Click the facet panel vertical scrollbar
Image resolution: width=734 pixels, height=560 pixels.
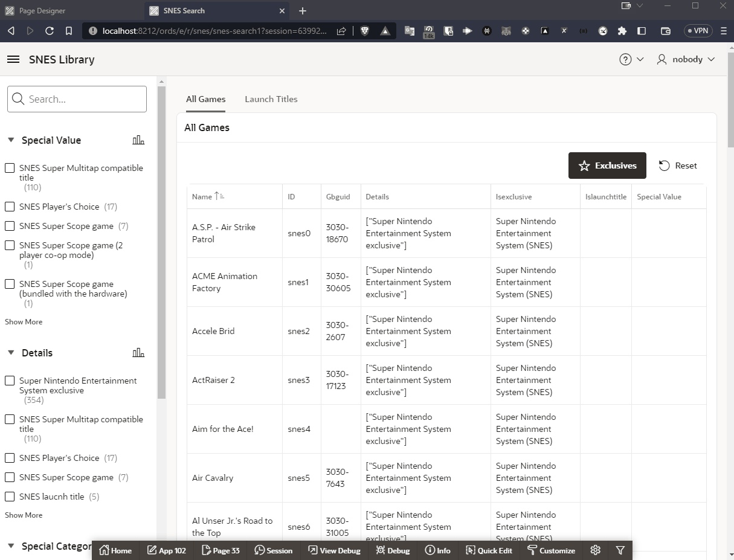coord(161,242)
